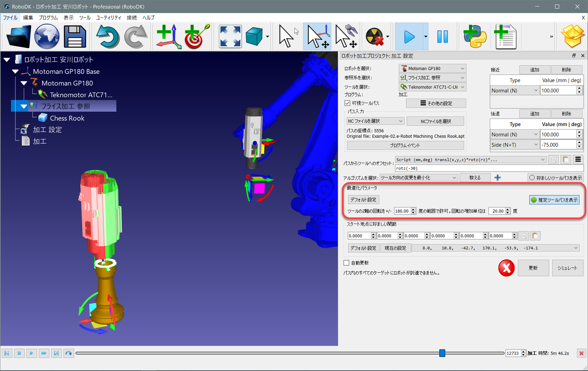
Task: Click the rotz(-30) offset input field
Action: click(489, 168)
